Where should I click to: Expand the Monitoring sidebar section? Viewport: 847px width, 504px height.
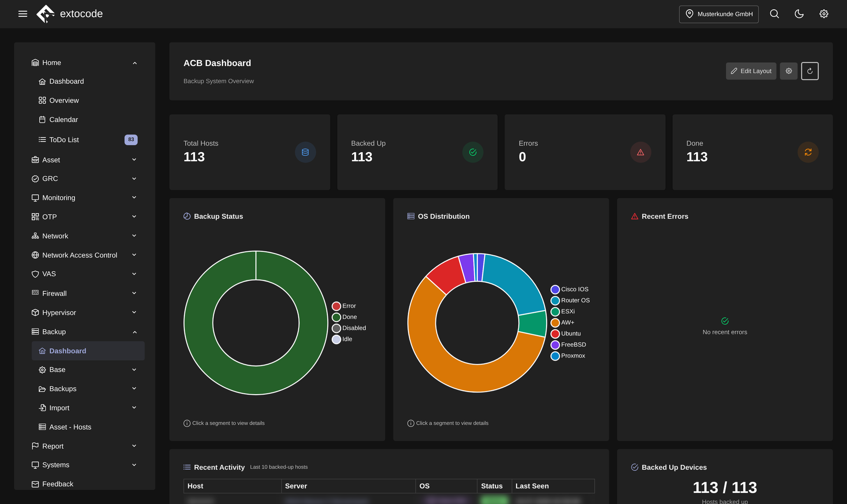tap(84, 198)
